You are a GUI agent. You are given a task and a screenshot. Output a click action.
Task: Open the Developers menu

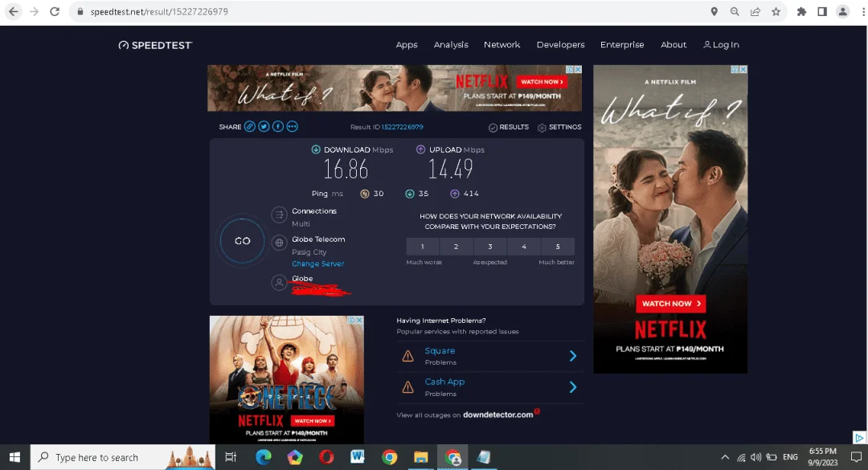click(x=560, y=45)
